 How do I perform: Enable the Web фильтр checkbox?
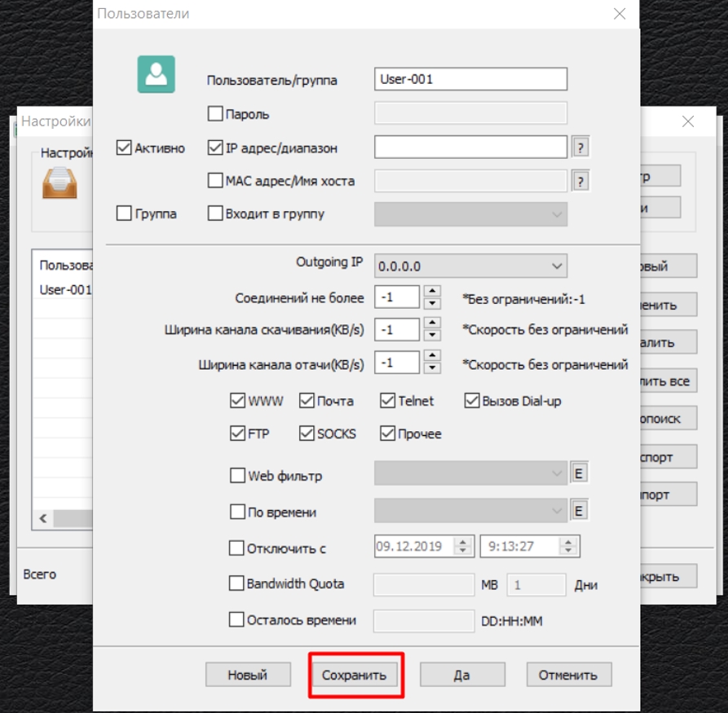pyautogui.click(x=237, y=475)
